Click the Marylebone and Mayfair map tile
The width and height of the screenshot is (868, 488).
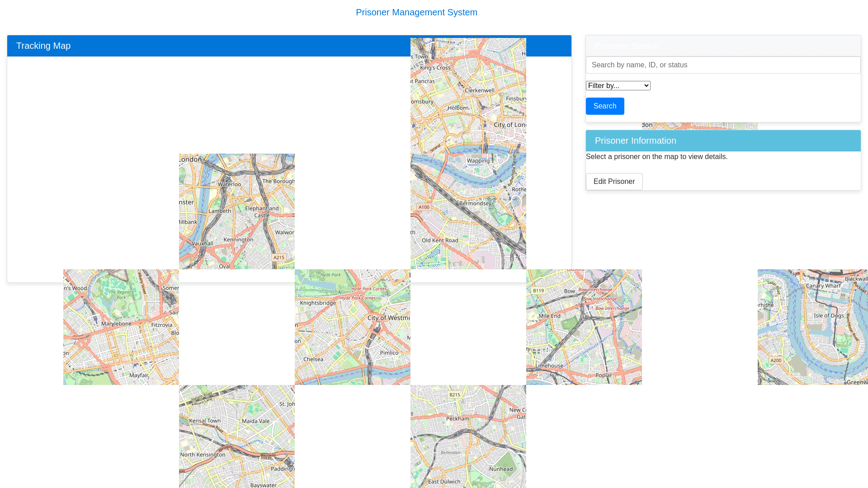(121, 327)
